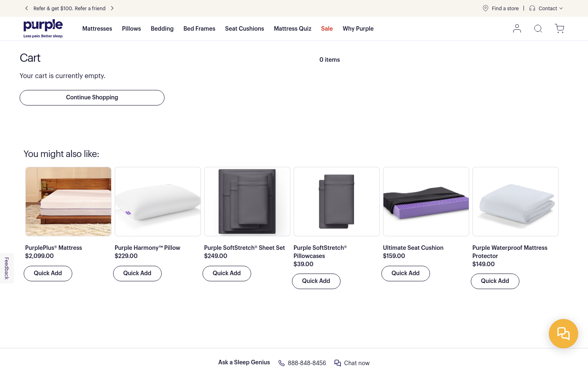Open the shopping cart icon
Viewport: 588px width, 368px height.
click(559, 28)
